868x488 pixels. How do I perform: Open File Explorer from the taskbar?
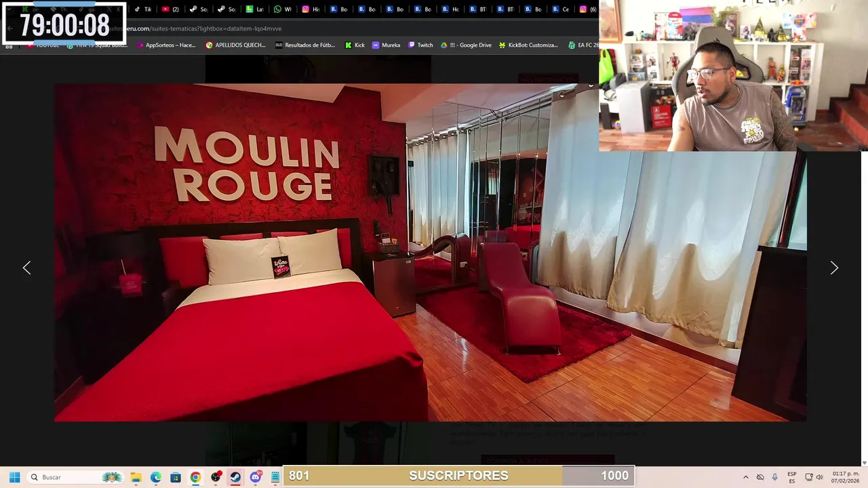click(x=136, y=477)
